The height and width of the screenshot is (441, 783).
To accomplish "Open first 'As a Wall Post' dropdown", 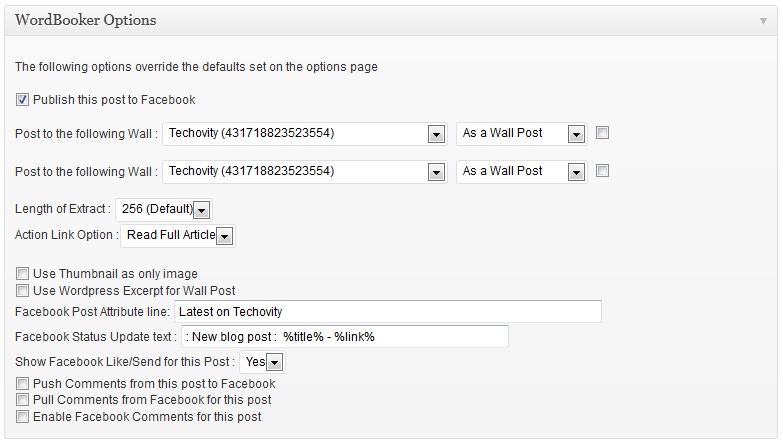I will [x=575, y=134].
